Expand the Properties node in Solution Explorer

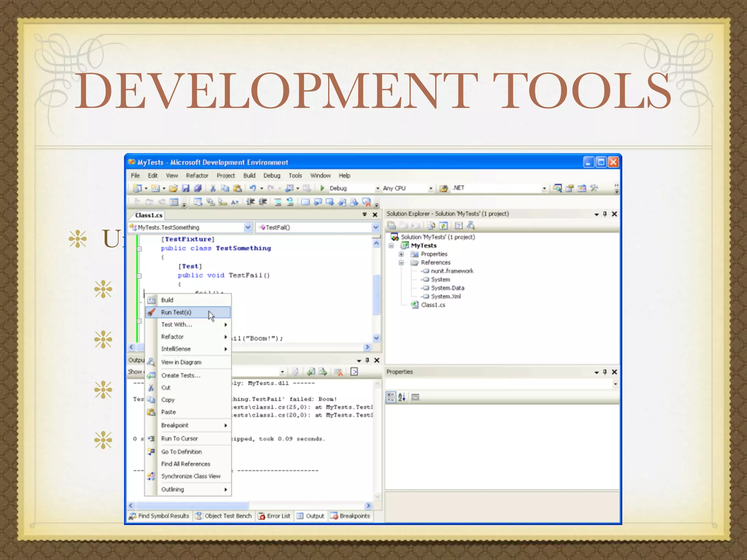[x=401, y=254]
